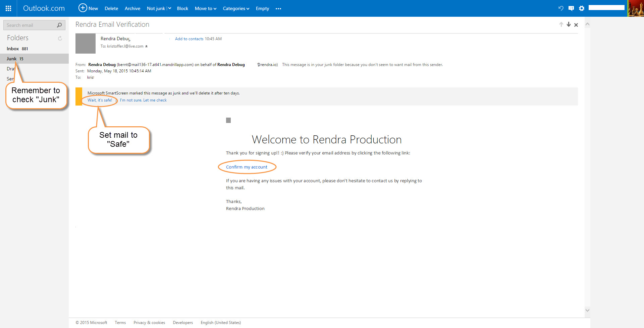Compose a New email

88,8
